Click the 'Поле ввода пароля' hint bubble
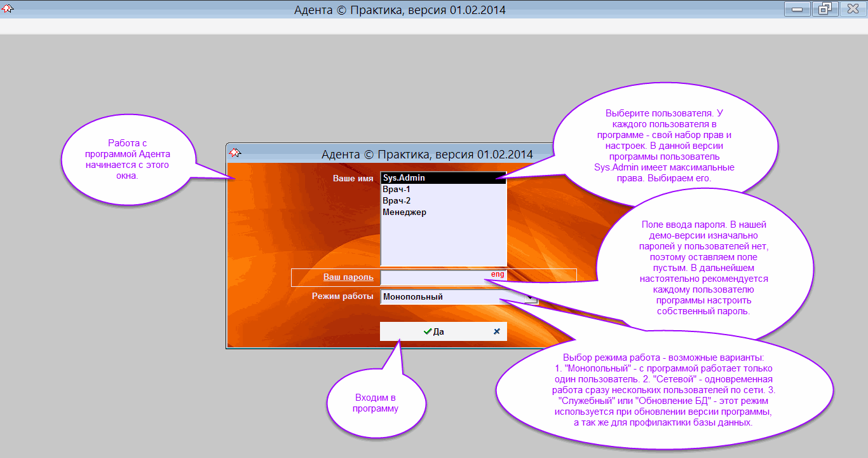868x458 pixels. click(705, 268)
